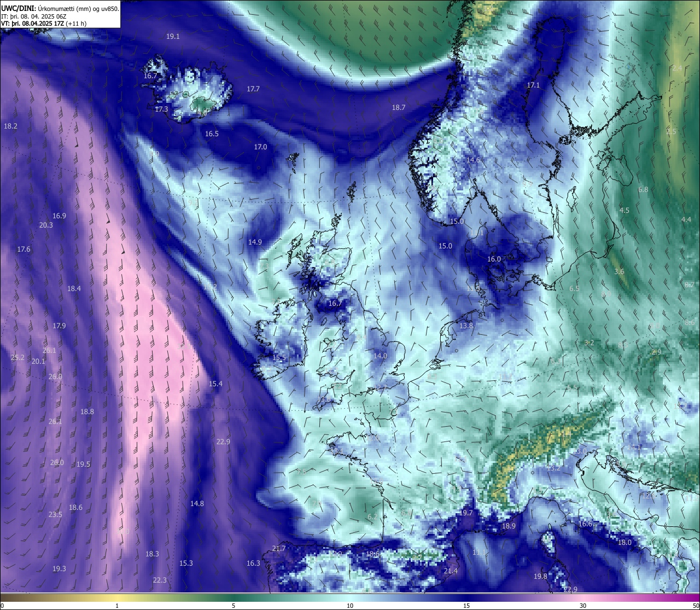This screenshot has width=700, height=610.
Task: Select the 15.3 value near bottom
Action: pos(186,563)
